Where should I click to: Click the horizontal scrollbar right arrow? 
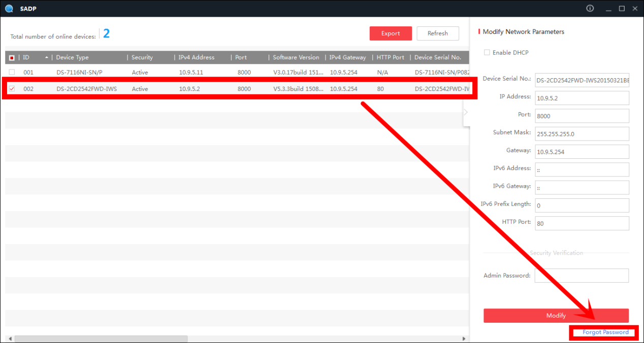tap(464, 338)
